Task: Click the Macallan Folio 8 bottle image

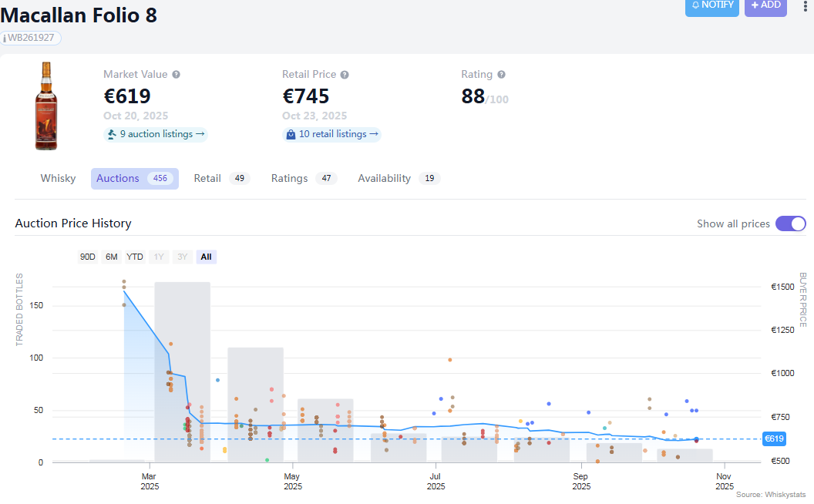Action: [x=46, y=106]
